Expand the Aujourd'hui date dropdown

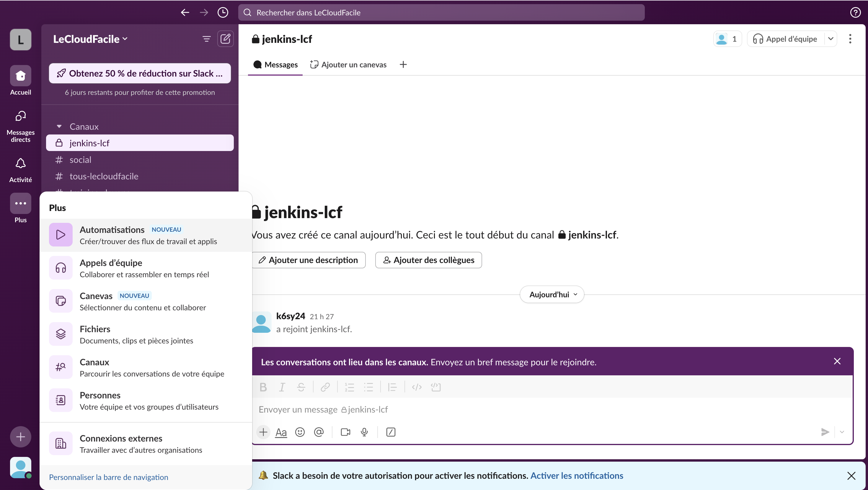[552, 294]
